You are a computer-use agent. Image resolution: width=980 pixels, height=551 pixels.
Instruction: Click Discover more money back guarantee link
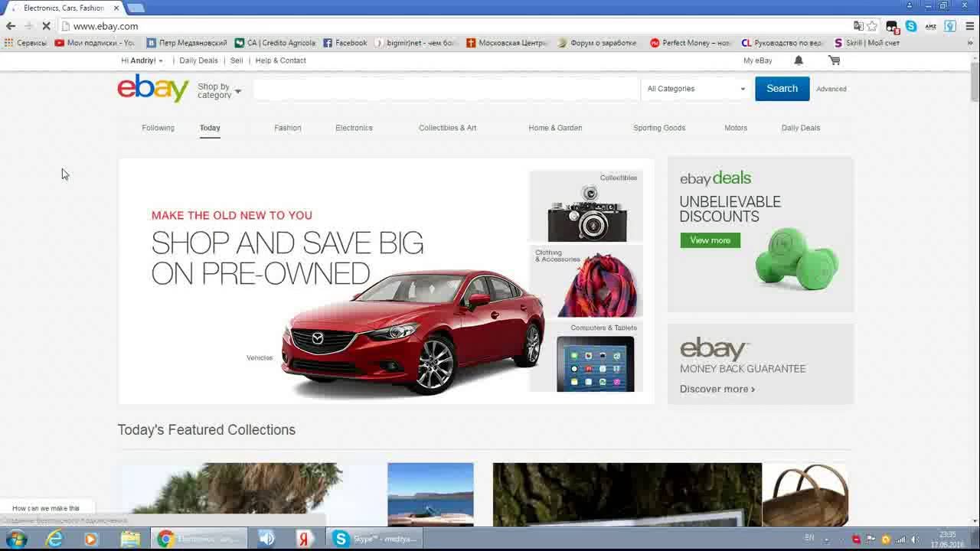click(717, 389)
